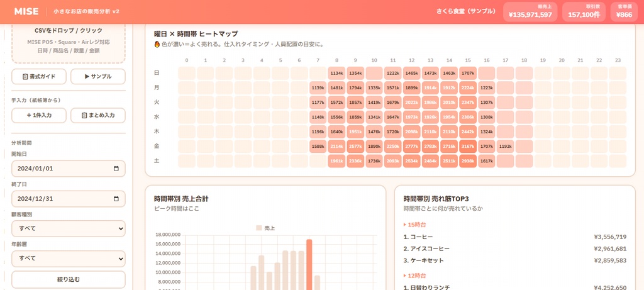
Task: Click heatmap cell 3167k on 金 row
Action: pyautogui.click(x=468, y=146)
